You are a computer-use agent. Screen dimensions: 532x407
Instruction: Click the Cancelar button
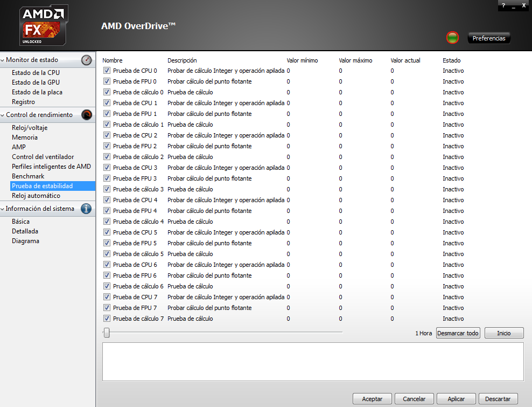414,399
